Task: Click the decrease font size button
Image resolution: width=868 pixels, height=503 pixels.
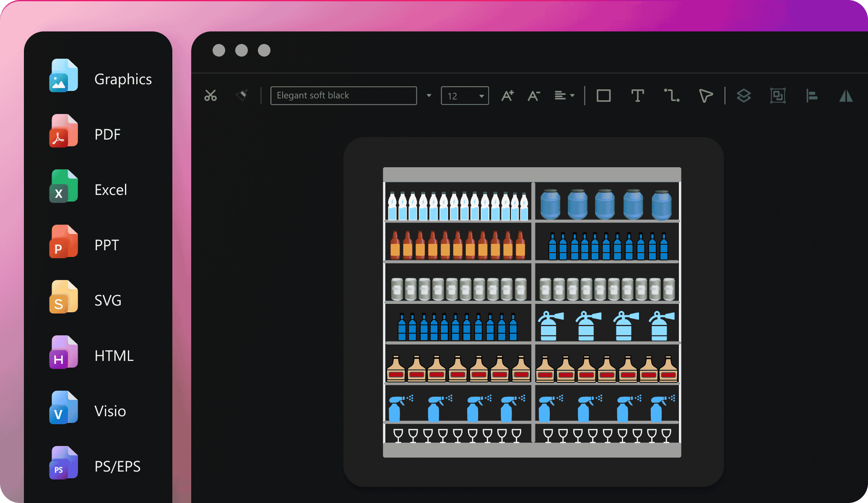Action: click(x=533, y=95)
